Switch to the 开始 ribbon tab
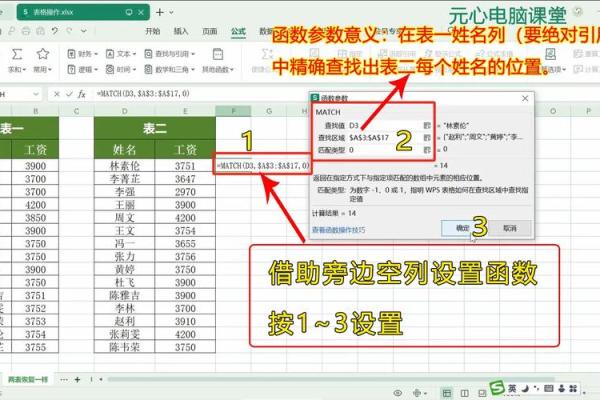The height and width of the screenshot is (400, 600). point(152,31)
